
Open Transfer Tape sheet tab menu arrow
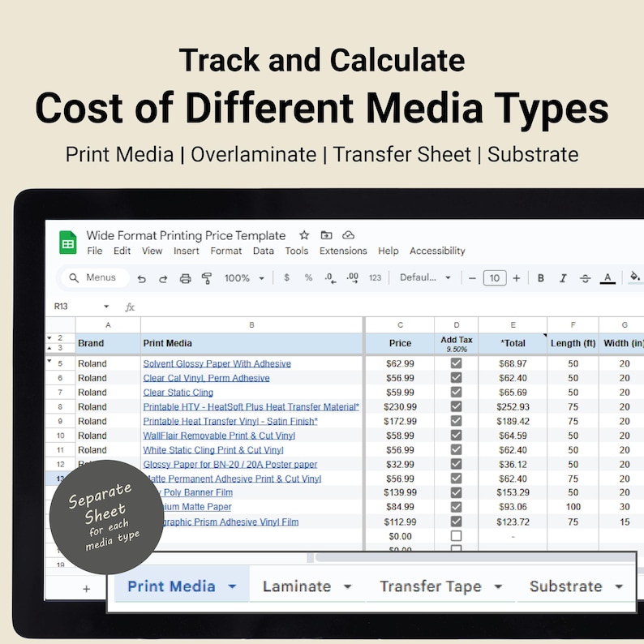pyautogui.click(x=498, y=586)
